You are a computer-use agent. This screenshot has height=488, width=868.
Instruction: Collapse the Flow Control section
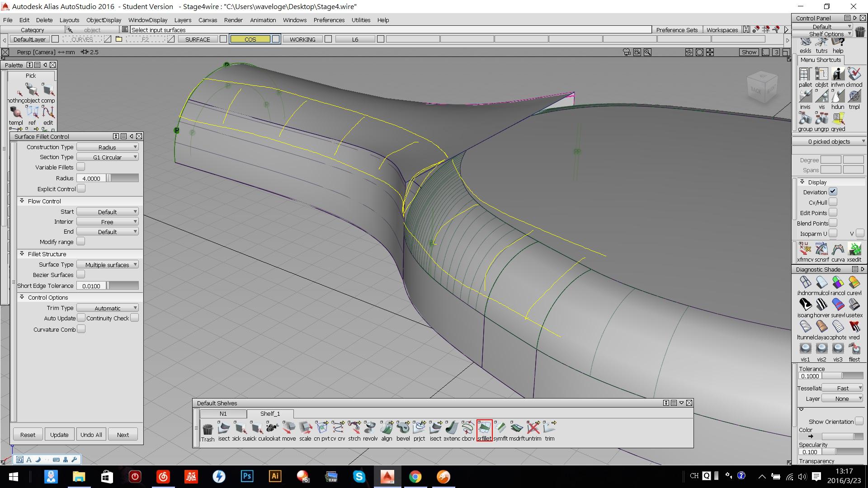coord(22,201)
